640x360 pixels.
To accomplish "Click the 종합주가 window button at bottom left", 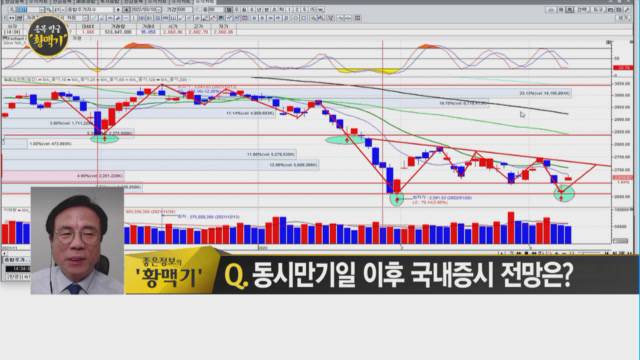I will (x=16, y=260).
